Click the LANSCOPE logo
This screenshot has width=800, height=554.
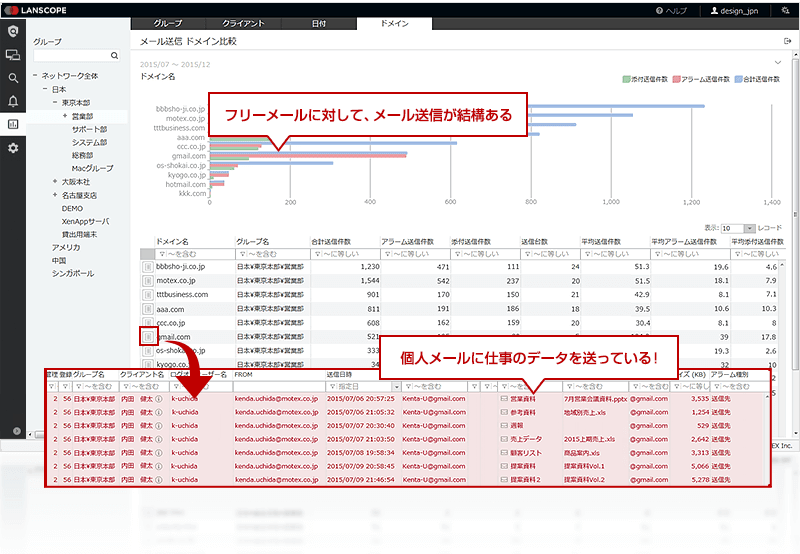pos(35,10)
